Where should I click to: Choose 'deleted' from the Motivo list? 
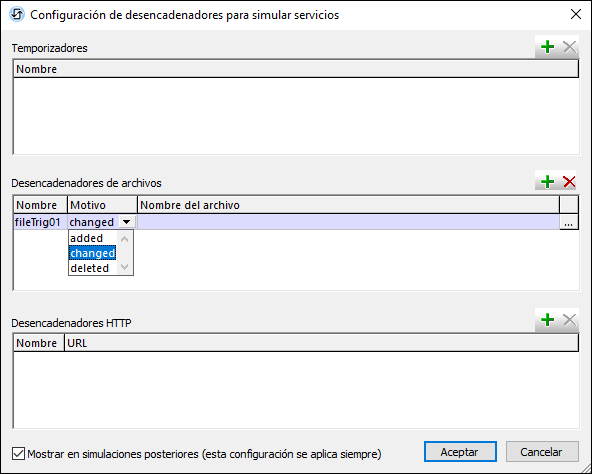(x=89, y=268)
